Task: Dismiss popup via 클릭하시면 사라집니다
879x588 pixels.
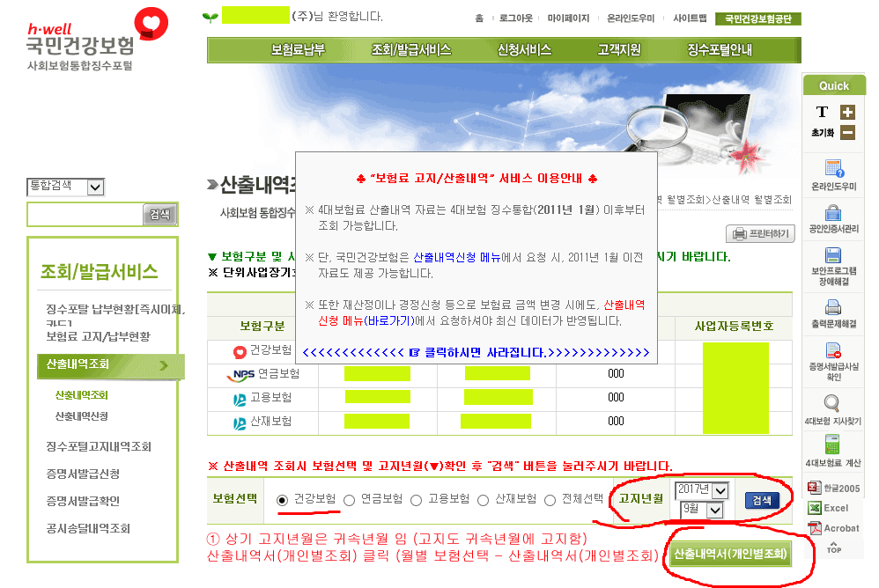Action: [x=476, y=353]
